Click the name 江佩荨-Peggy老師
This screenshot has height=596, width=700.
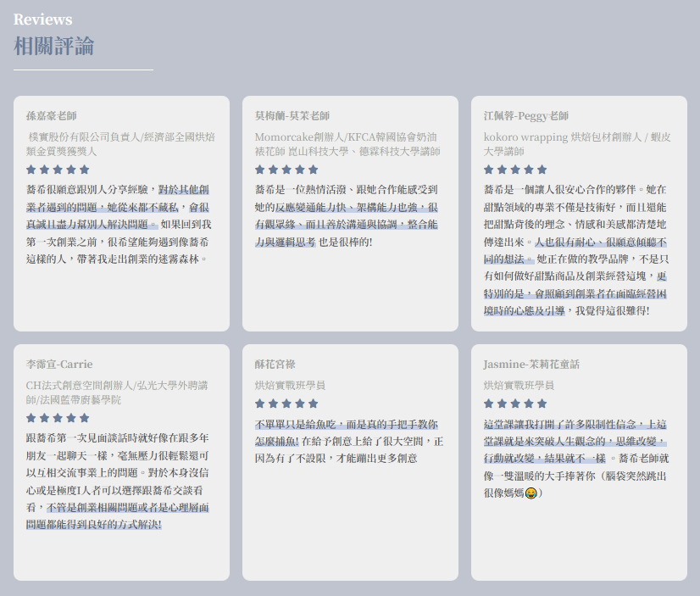click(x=526, y=115)
